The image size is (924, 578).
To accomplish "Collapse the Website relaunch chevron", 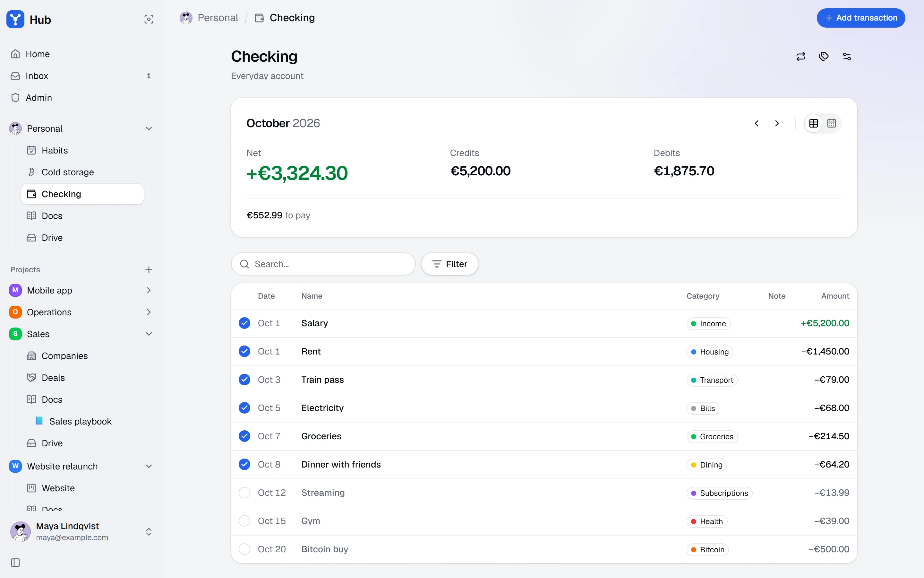I will pos(149,466).
